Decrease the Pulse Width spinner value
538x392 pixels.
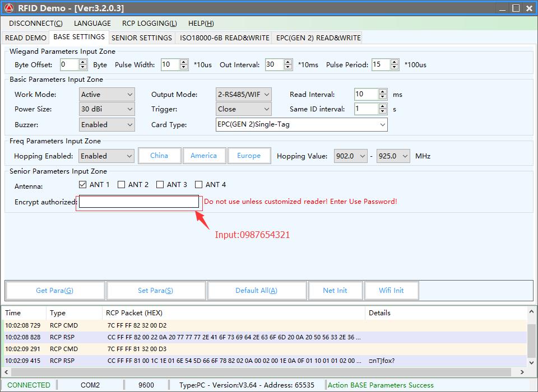click(x=184, y=67)
